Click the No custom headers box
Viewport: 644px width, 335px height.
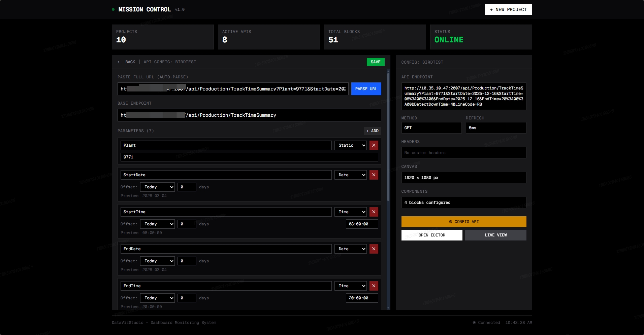[x=463, y=153]
